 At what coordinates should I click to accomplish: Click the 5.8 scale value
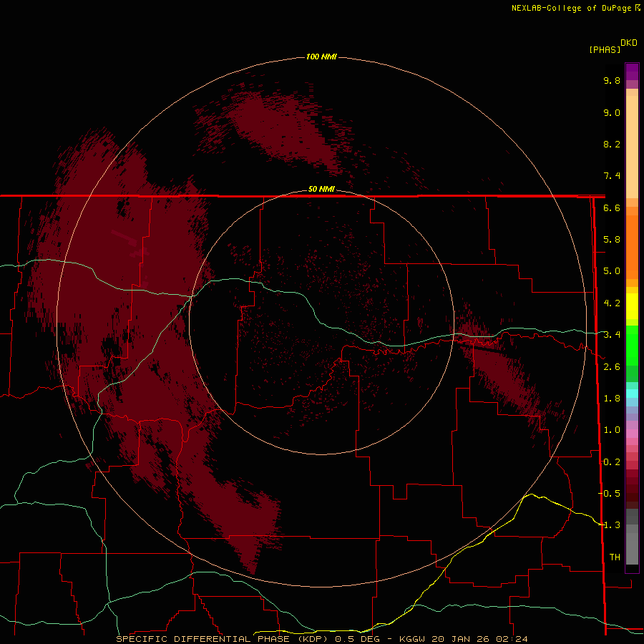[x=612, y=240]
